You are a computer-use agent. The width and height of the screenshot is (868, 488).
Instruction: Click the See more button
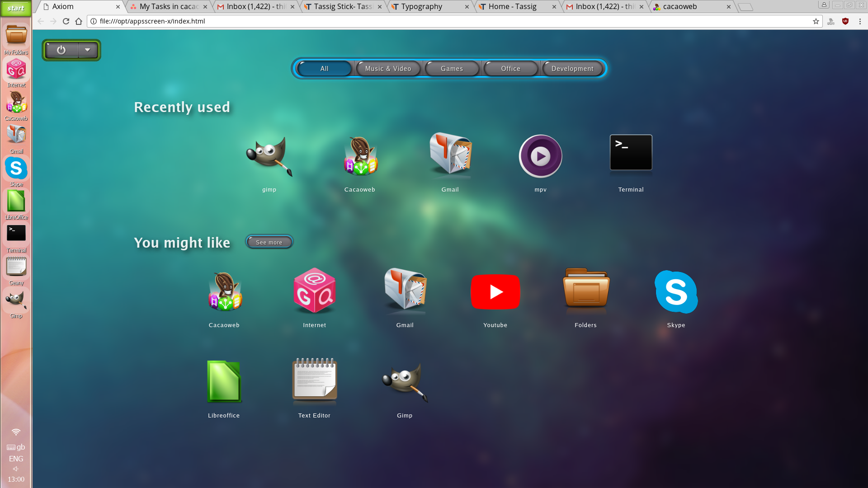(269, 242)
